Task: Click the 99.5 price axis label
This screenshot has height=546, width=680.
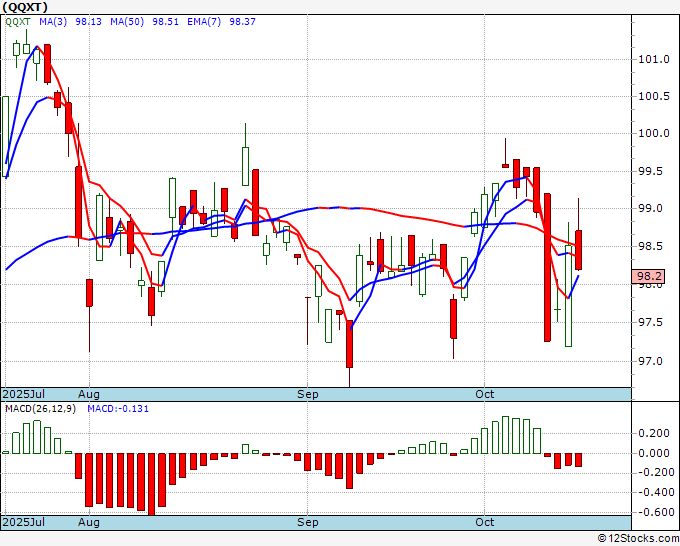Action: pyautogui.click(x=651, y=171)
